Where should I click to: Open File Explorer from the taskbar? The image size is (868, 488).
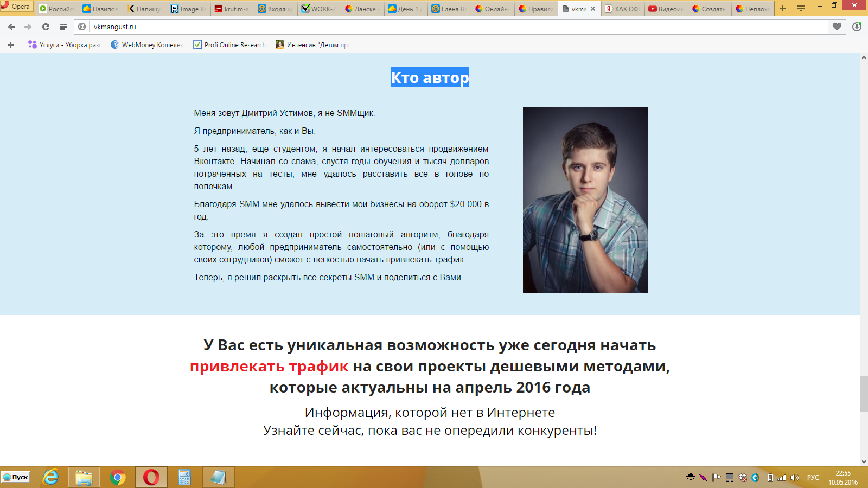point(84,477)
